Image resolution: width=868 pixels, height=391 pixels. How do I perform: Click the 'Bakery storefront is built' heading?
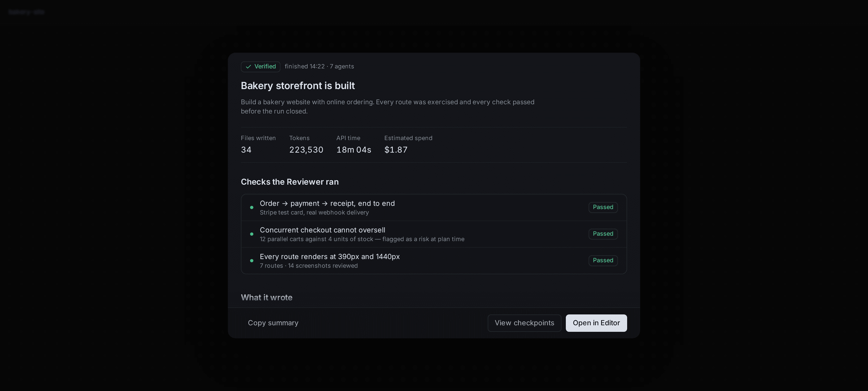[298, 86]
